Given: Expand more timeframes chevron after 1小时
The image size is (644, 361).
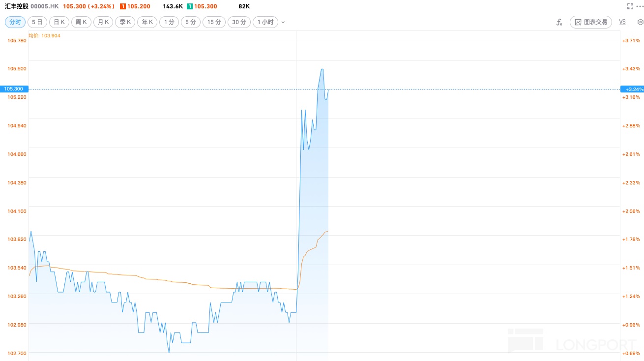Looking at the screenshot, I should pos(283,22).
